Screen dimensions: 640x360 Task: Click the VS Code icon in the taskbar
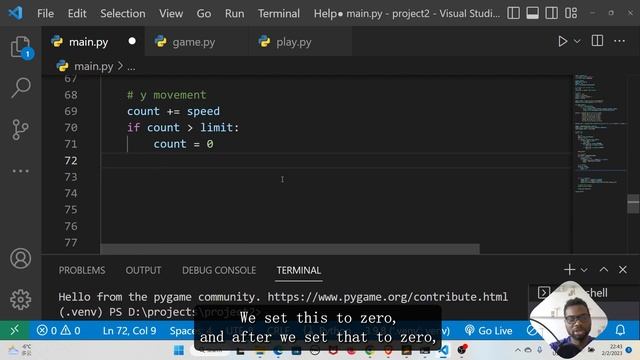[444, 350]
